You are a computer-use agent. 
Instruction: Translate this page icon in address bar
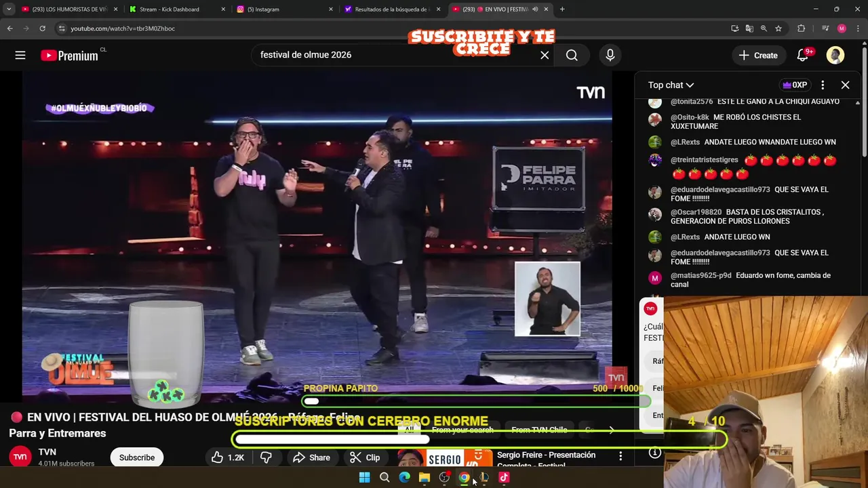pyautogui.click(x=749, y=28)
